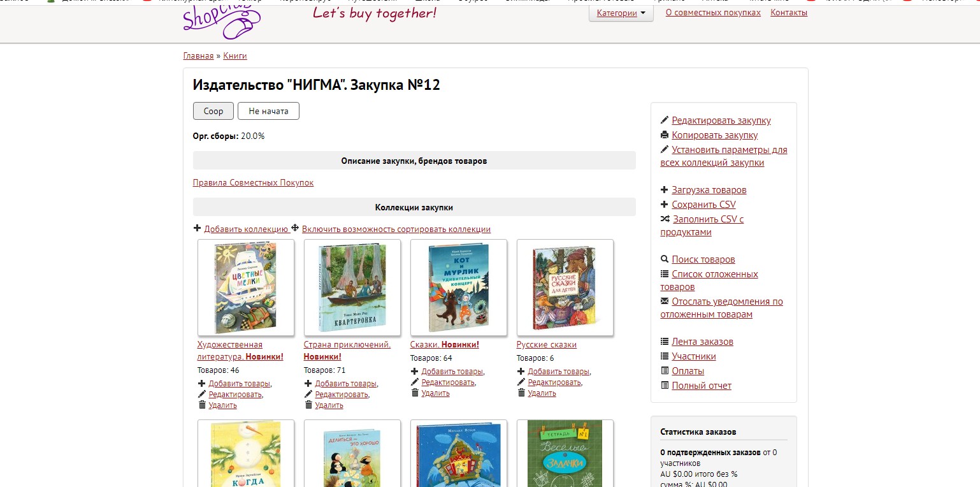Click pencil icon under Страна приключений collection

coord(308,394)
